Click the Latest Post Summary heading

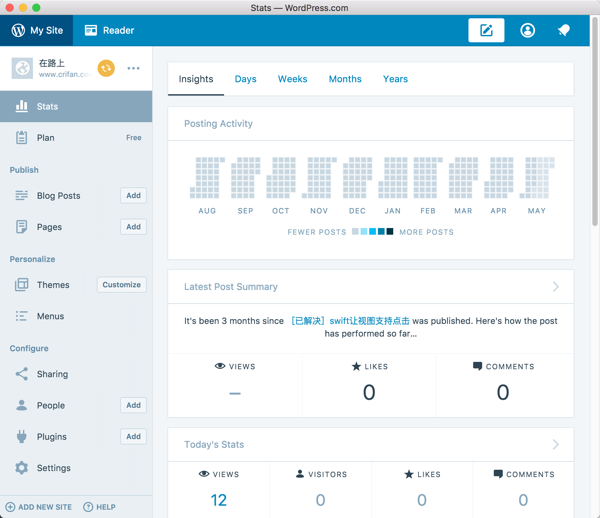pyautogui.click(x=231, y=287)
